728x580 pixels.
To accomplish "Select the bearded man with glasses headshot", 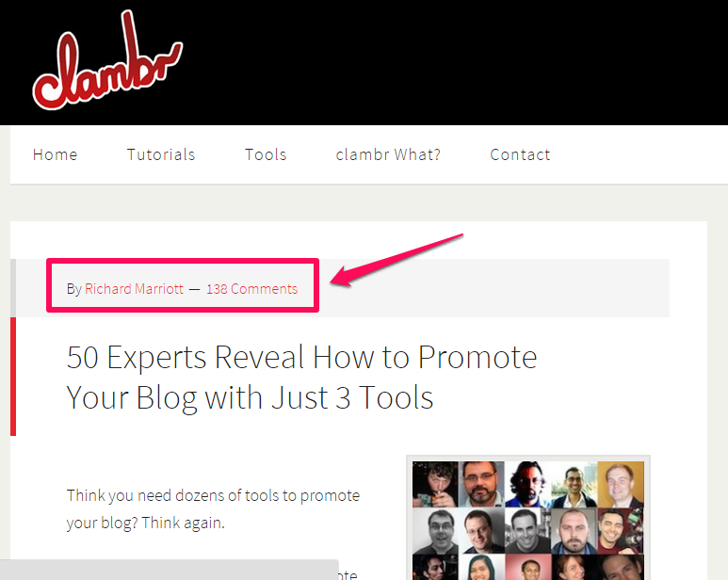I will [481, 484].
